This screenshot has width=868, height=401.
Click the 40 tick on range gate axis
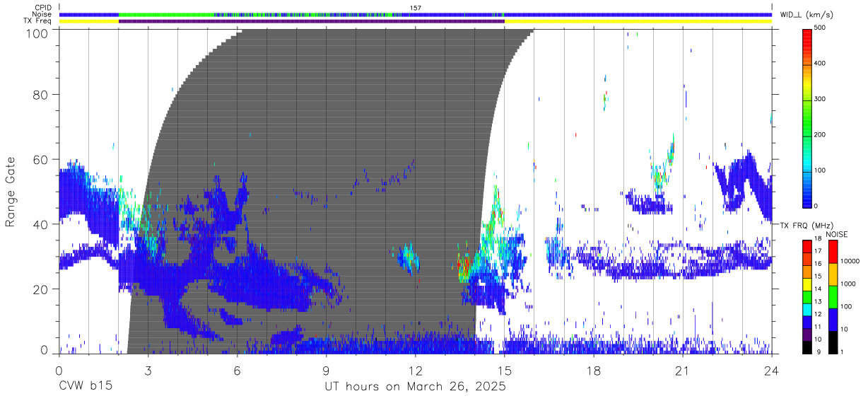41,224
